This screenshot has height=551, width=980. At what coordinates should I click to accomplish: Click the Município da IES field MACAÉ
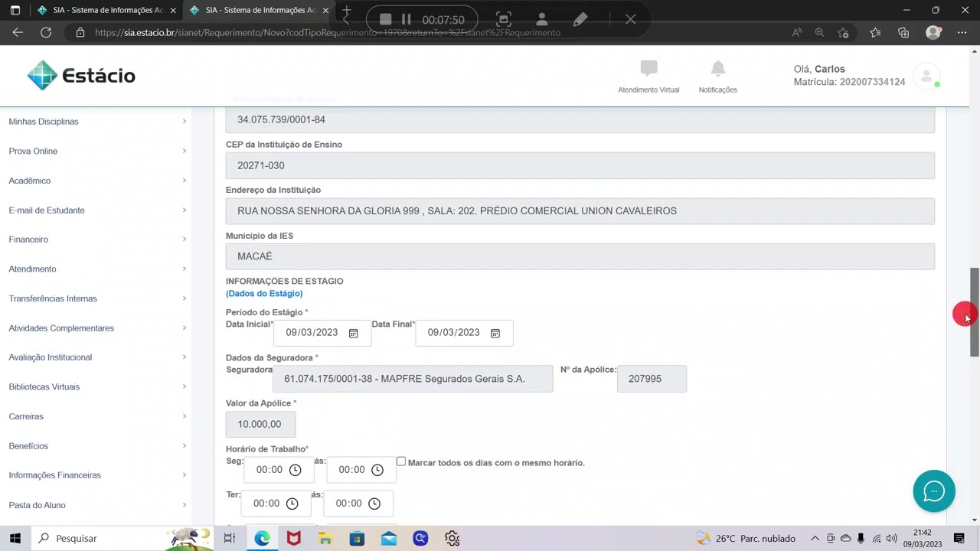pyautogui.click(x=580, y=256)
